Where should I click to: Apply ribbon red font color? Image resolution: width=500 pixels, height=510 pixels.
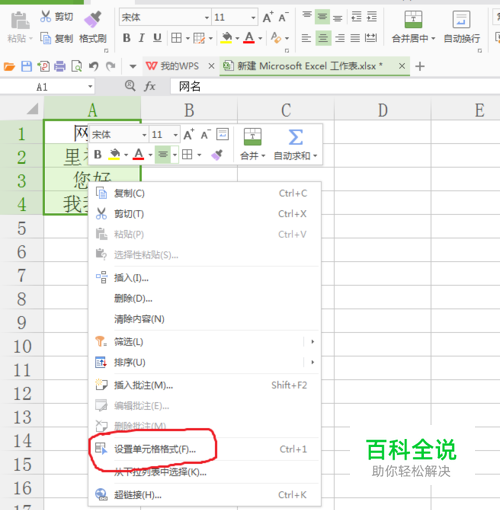[x=249, y=38]
